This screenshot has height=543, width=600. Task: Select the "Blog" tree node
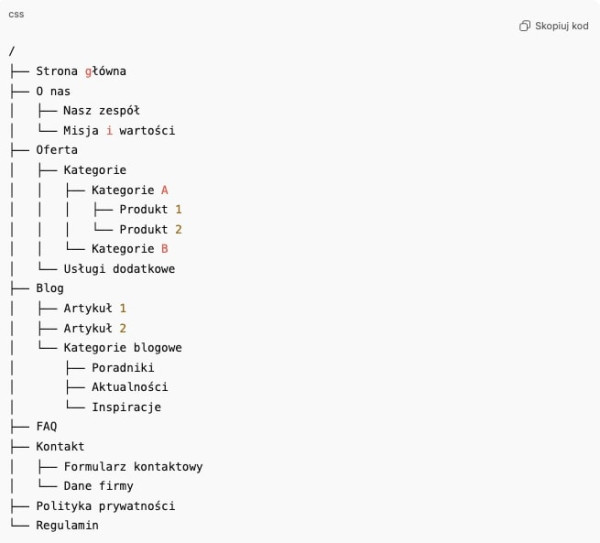pyautogui.click(x=50, y=288)
